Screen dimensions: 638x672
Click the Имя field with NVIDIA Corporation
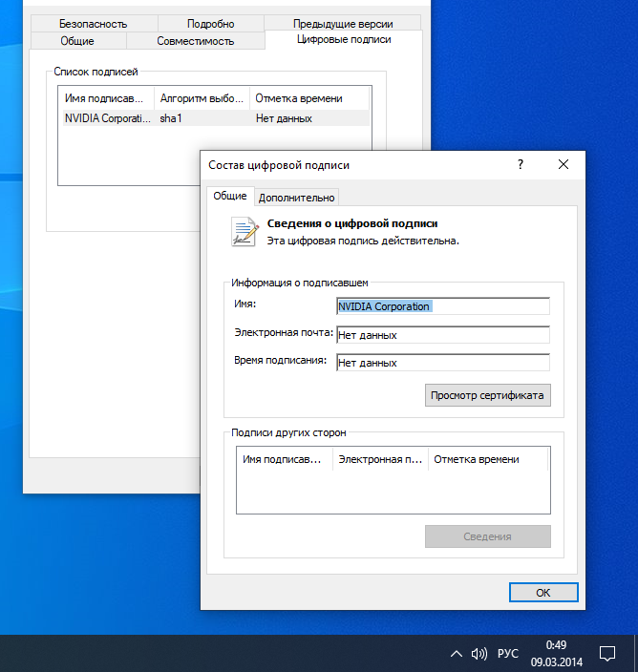443,306
